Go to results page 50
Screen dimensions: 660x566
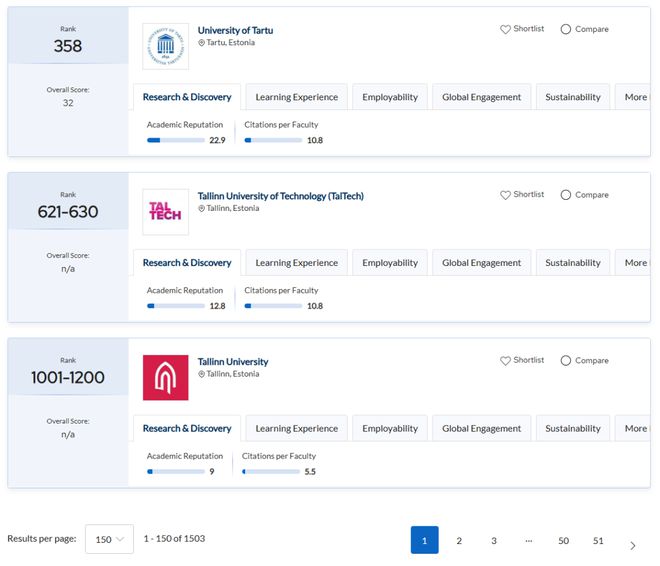563,540
